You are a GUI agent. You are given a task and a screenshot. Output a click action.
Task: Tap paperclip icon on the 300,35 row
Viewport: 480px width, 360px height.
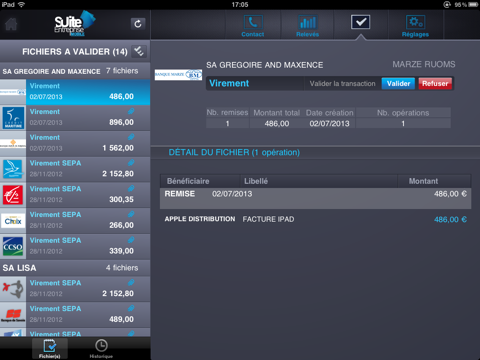pyautogui.click(x=131, y=188)
